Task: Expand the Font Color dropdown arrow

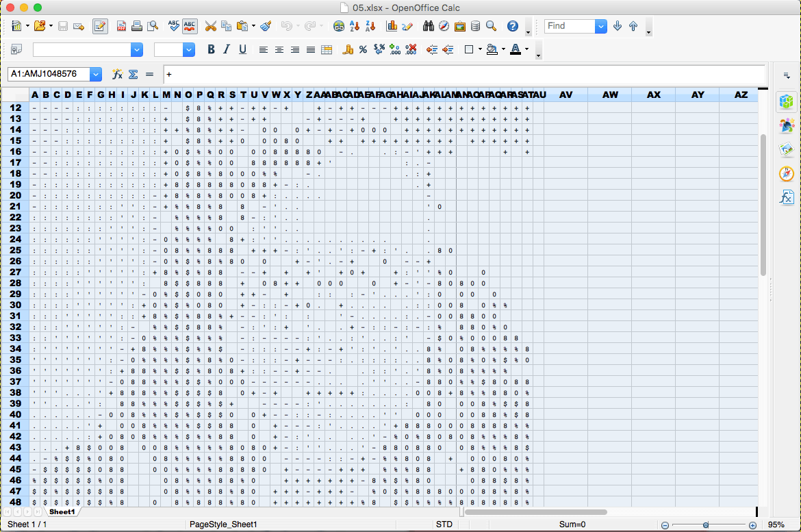Action: pos(526,49)
